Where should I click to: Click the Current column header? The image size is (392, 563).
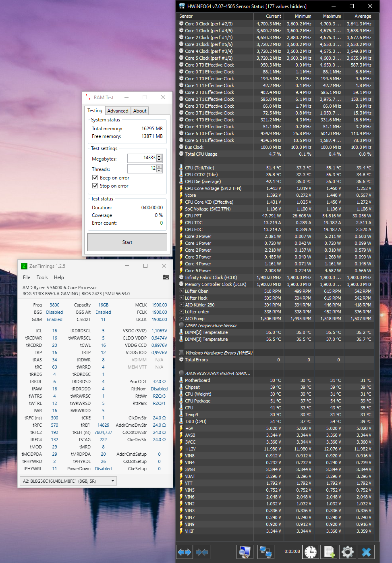[x=269, y=16]
